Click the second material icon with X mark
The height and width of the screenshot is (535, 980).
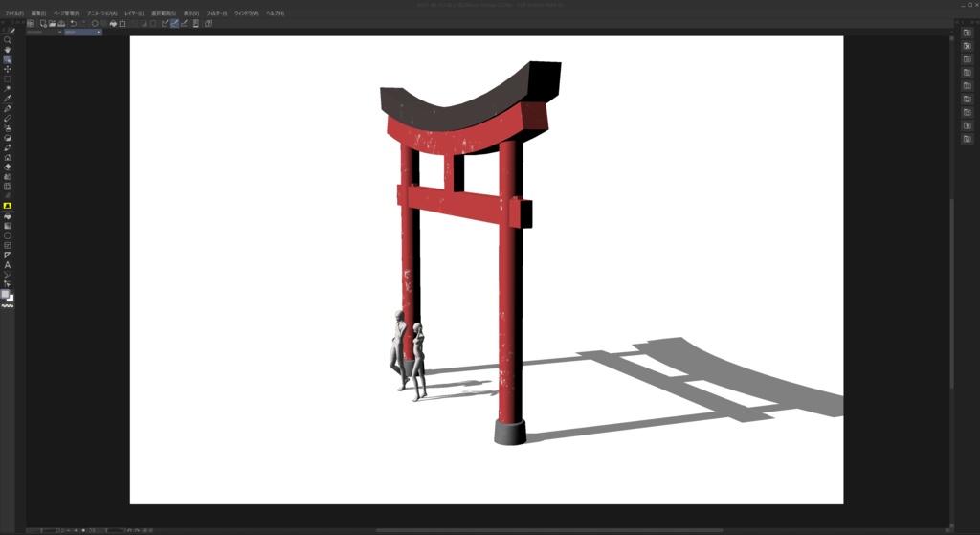[x=967, y=46]
